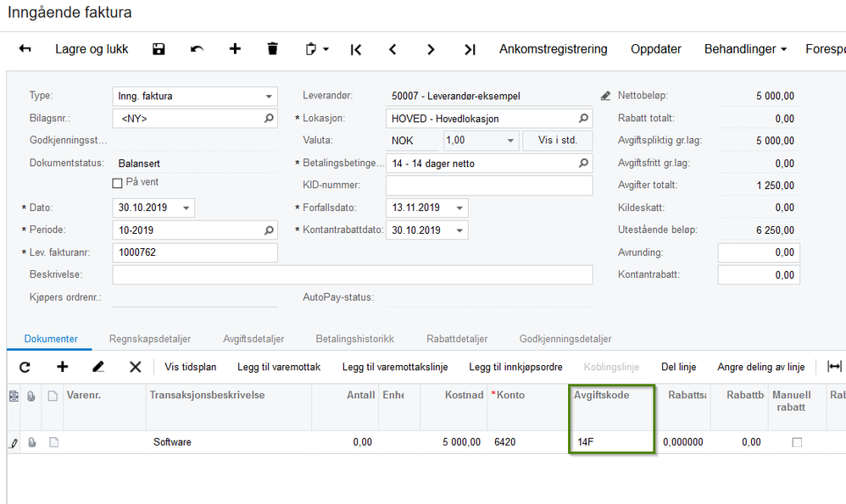Click the undo arrow icon

pos(197,49)
